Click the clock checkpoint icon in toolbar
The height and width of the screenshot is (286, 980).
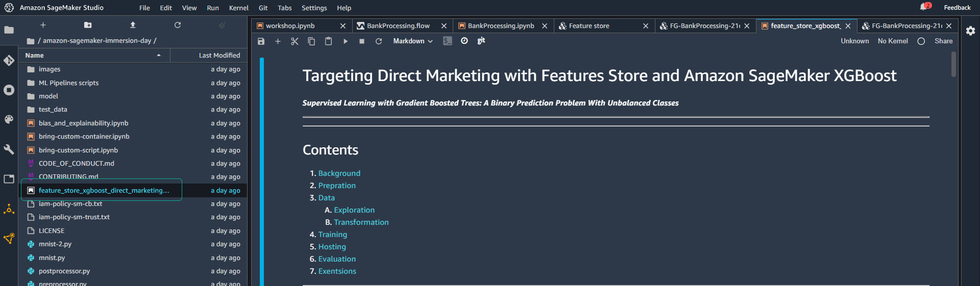coord(464,41)
